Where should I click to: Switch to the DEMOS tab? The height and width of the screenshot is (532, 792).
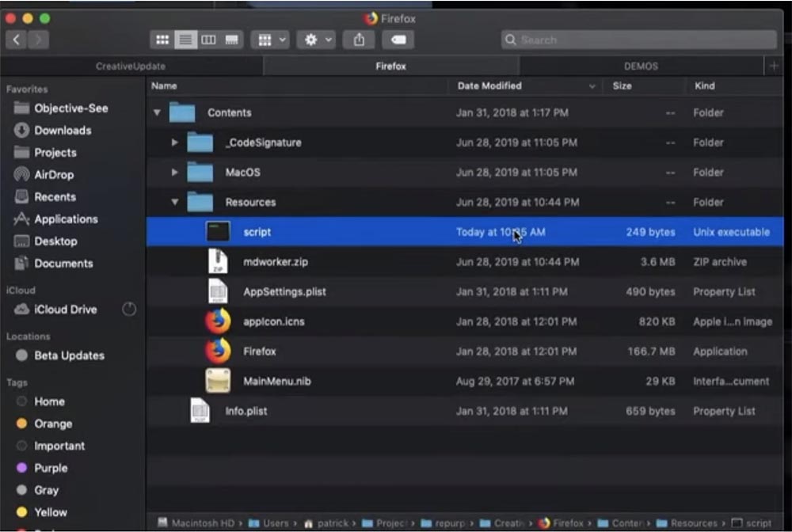(x=641, y=66)
